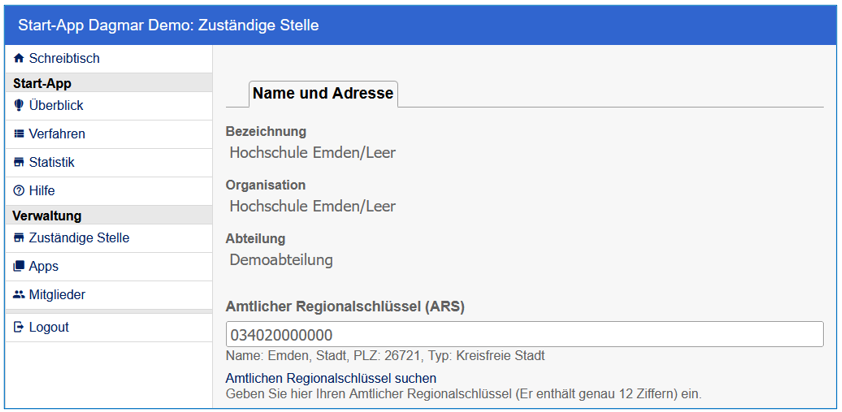Click the lightbulb icon next to Überblick
The width and height of the screenshot is (842, 412).
tap(19, 105)
